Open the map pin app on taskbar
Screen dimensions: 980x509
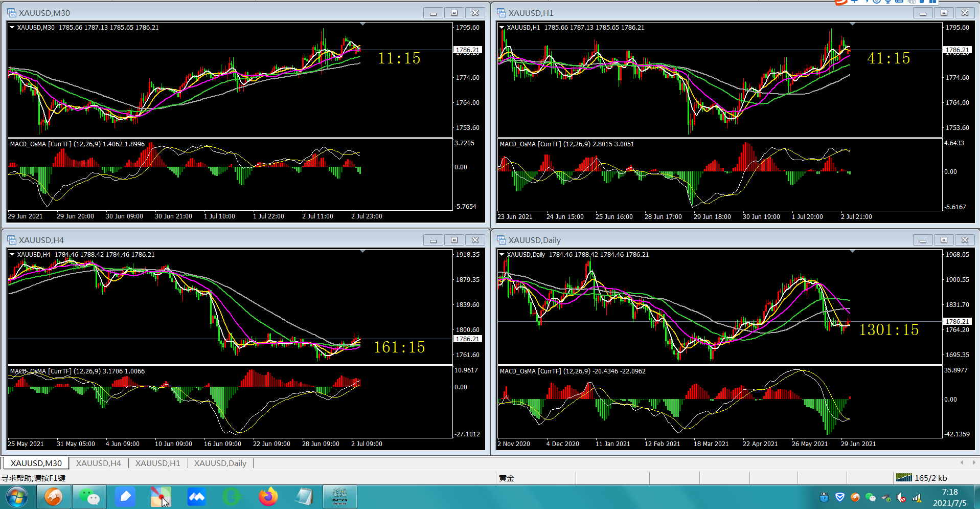coord(161,497)
